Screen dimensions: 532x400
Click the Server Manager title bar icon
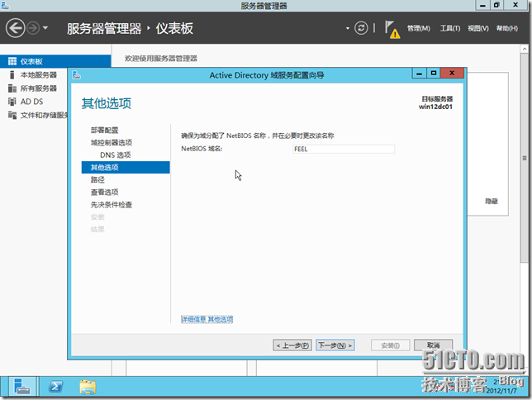pos(5,6)
